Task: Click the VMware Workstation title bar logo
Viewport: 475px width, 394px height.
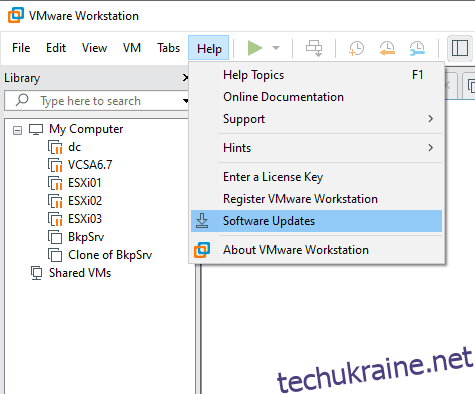Action: (16, 15)
